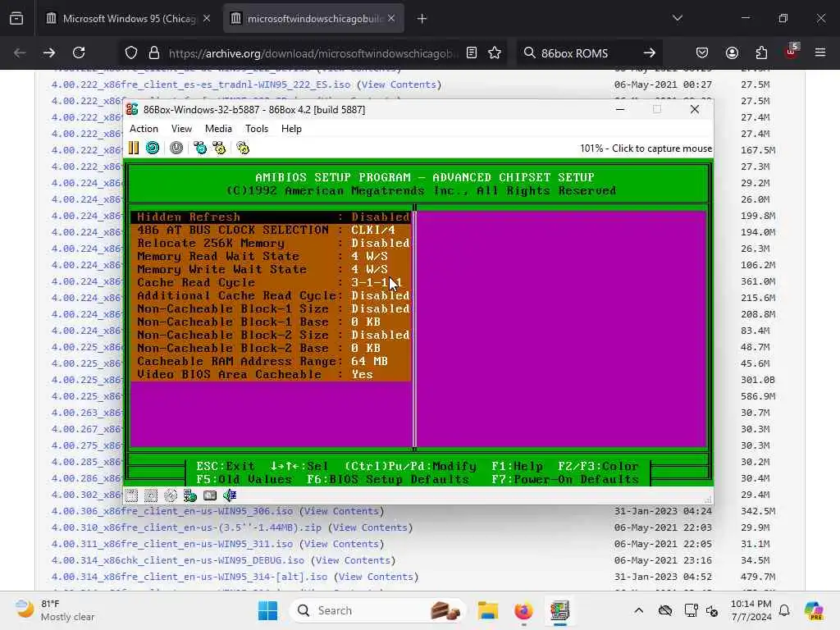The image size is (840, 630).
Task: Open 86Box taskbar icon
Action: pyautogui.click(x=559, y=610)
